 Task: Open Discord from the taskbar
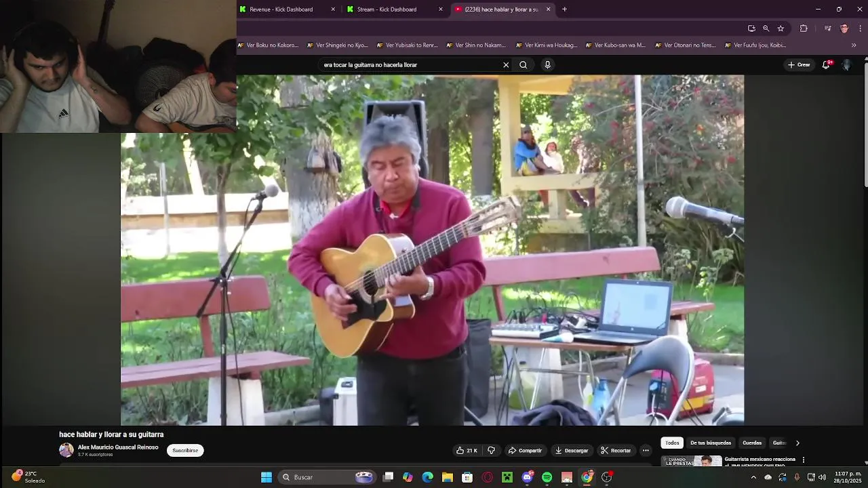click(527, 477)
